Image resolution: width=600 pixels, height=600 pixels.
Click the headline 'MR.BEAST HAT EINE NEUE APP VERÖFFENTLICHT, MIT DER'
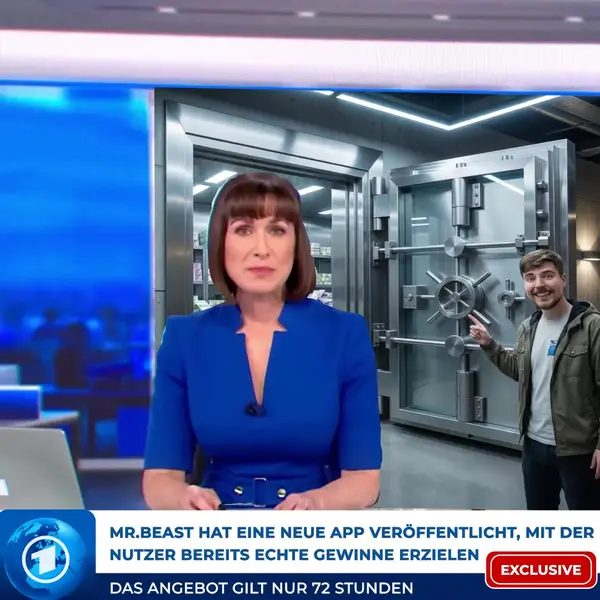352,532
